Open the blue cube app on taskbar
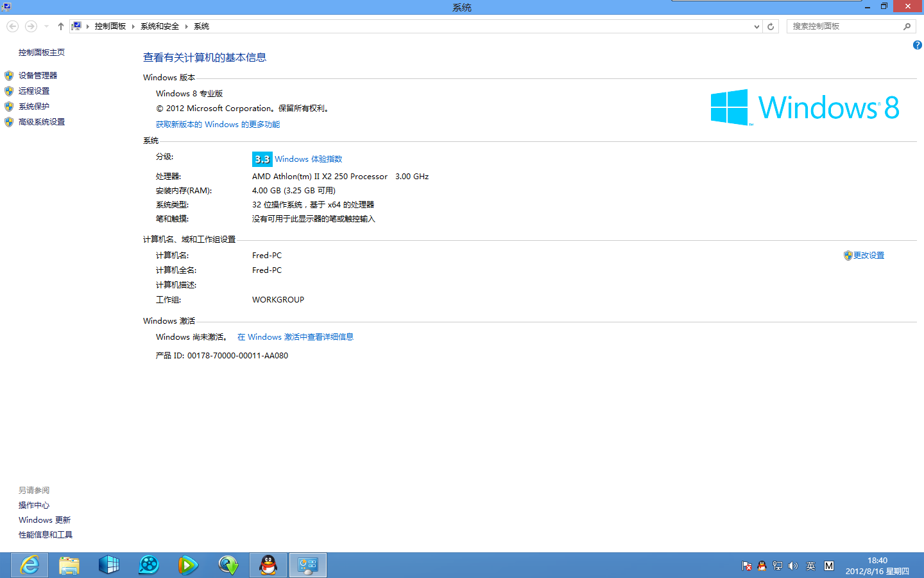This screenshot has height=578, width=924. click(109, 565)
